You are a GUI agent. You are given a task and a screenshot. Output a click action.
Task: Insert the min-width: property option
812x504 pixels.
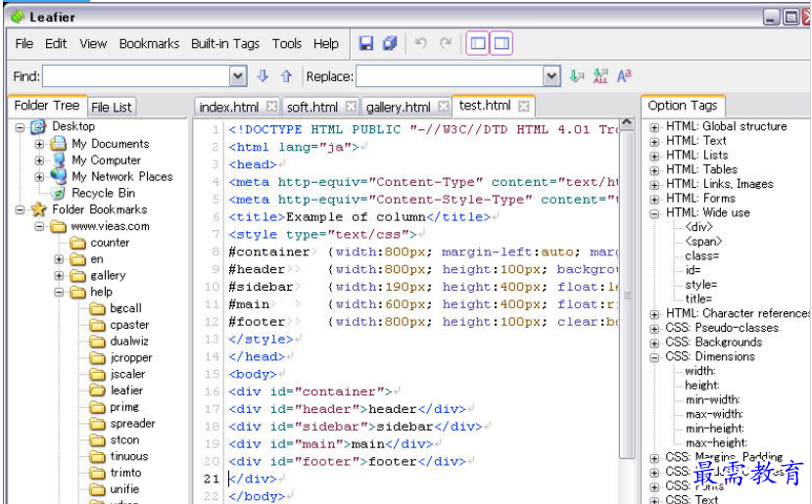click(x=712, y=399)
